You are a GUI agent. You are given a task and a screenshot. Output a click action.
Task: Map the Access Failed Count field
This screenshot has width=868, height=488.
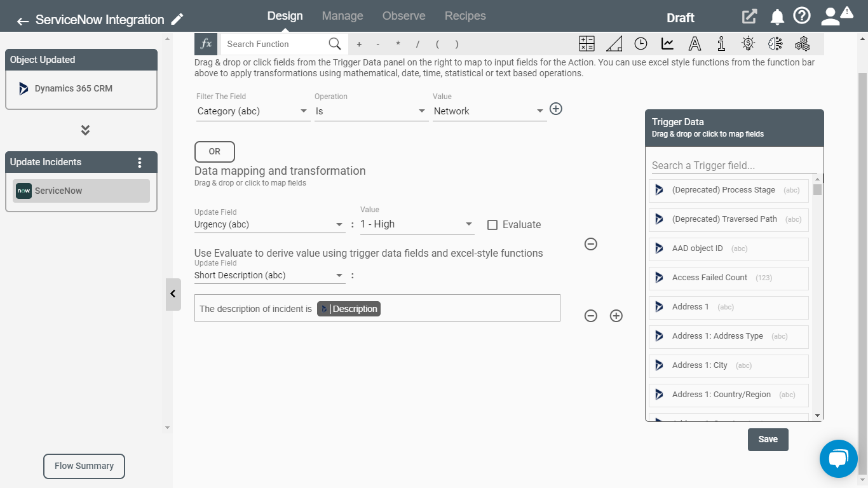pyautogui.click(x=729, y=278)
